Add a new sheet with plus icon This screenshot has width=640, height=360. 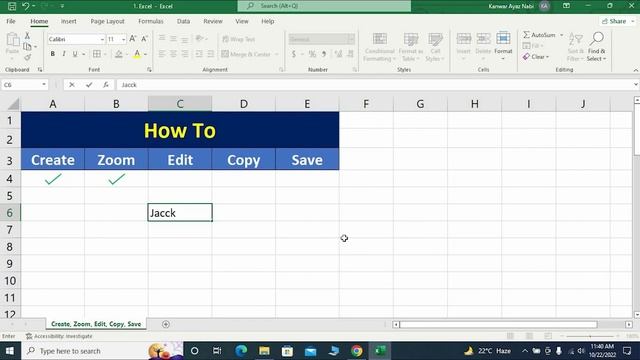click(166, 324)
